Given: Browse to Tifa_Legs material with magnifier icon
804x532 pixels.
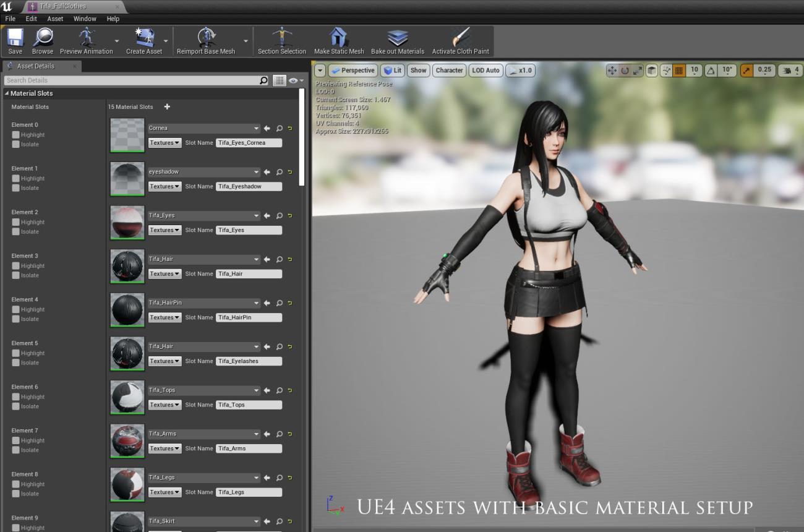Looking at the screenshot, I should point(280,478).
